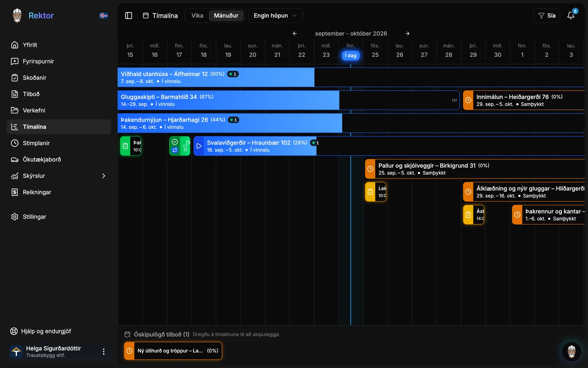Select the Mánuður view toggle
This screenshot has width=588, height=368.
coord(226,15)
